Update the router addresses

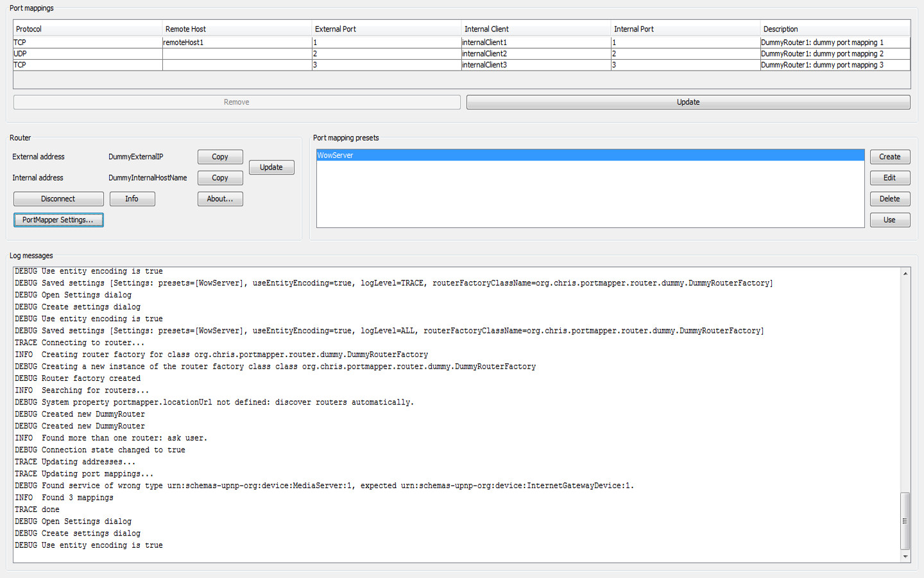[271, 167]
